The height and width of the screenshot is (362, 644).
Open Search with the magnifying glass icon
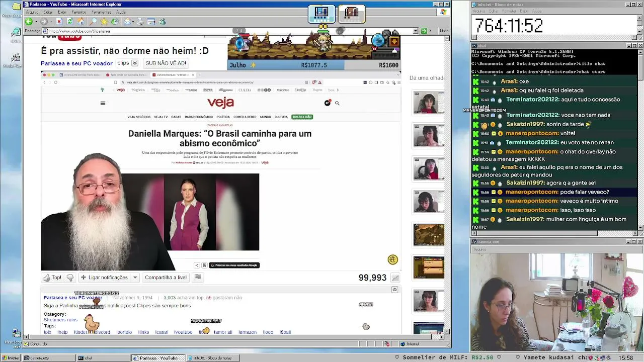[93, 22]
